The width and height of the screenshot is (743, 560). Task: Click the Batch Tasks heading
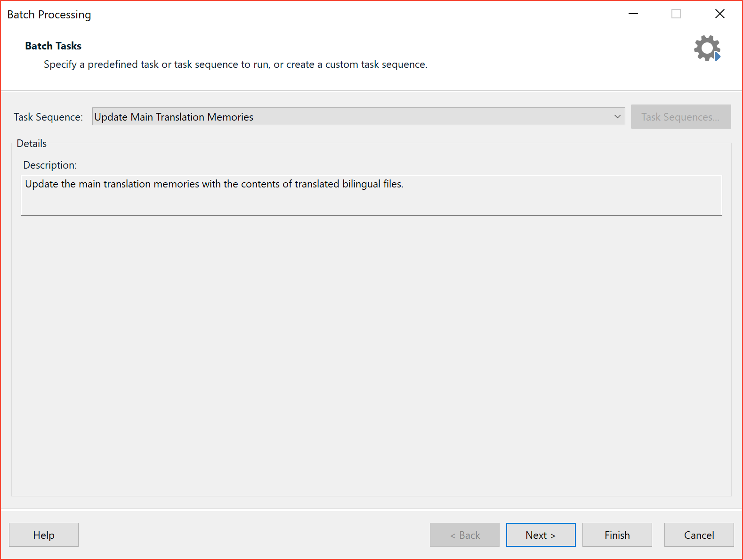(53, 46)
